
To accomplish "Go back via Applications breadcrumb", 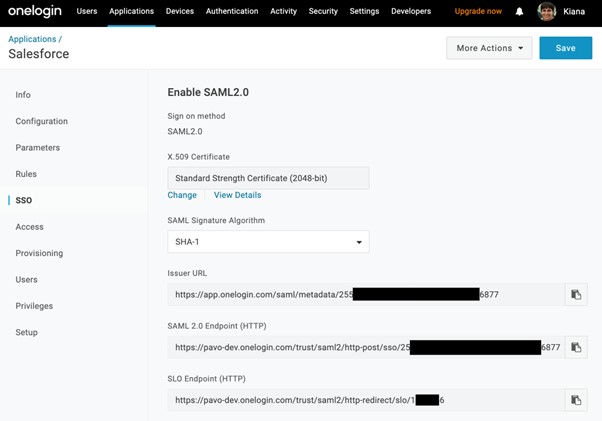I will click(32, 39).
